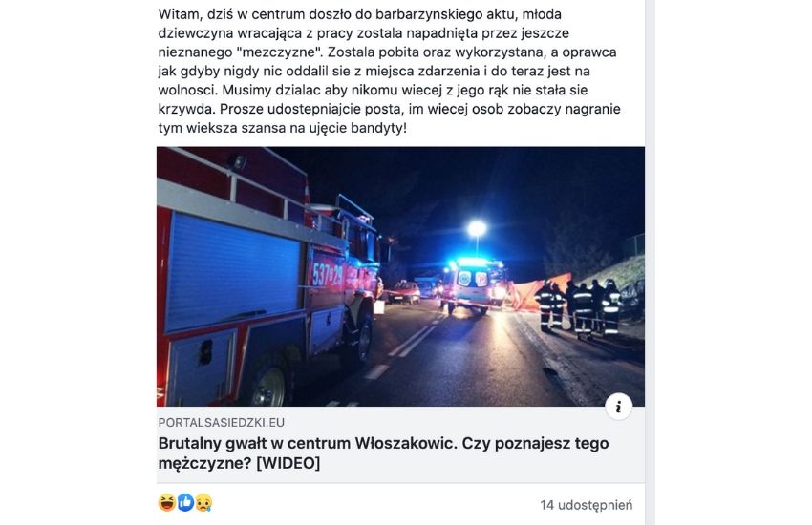
Task: Click the group of firefighters in photo
Action: click(x=577, y=308)
